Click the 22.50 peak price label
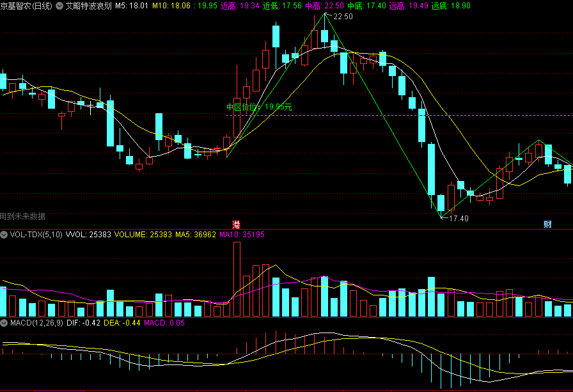The height and width of the screenshot is (392, 573). tap(343, 17)
